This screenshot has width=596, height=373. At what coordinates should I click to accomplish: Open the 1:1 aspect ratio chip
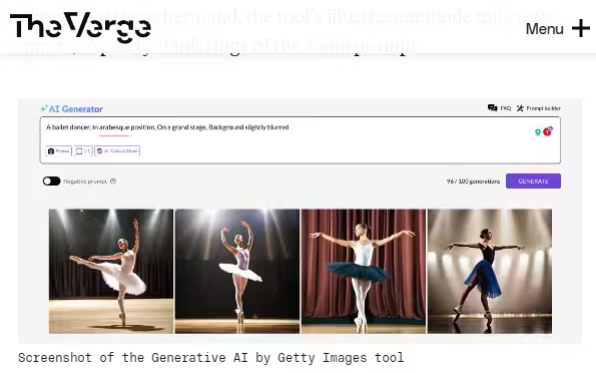tap(83, 151)
